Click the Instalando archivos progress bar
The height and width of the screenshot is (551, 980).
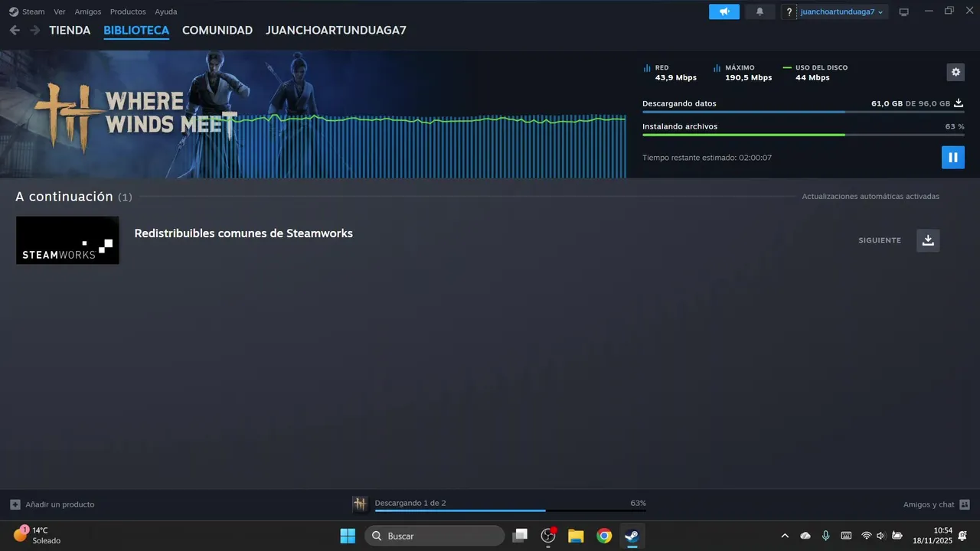803,135
